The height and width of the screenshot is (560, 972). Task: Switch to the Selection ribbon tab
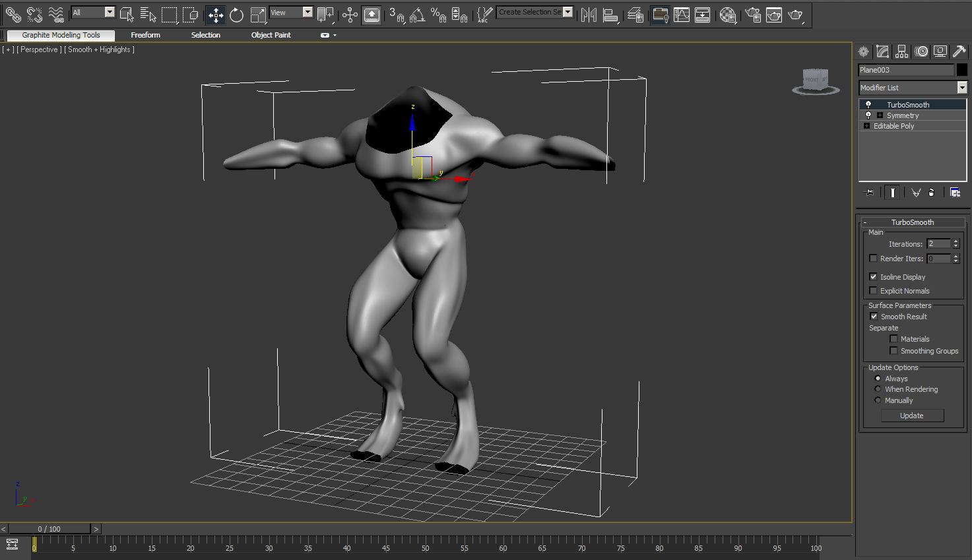click(206, 35)
